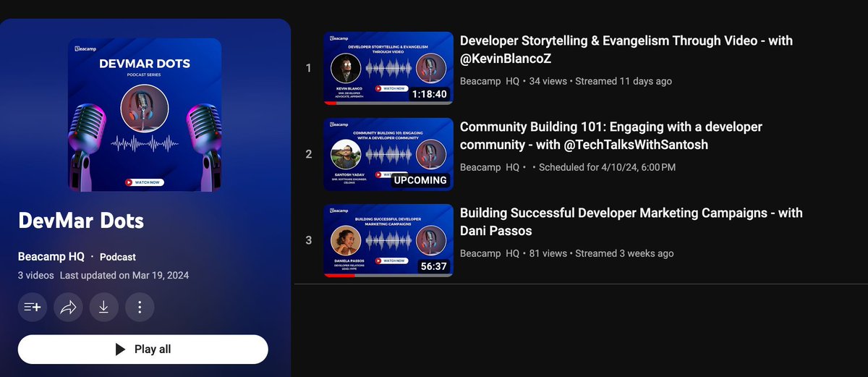
Task: Open Beacamp HQ channel on Dani Passos video
Action: coord(490,253)
